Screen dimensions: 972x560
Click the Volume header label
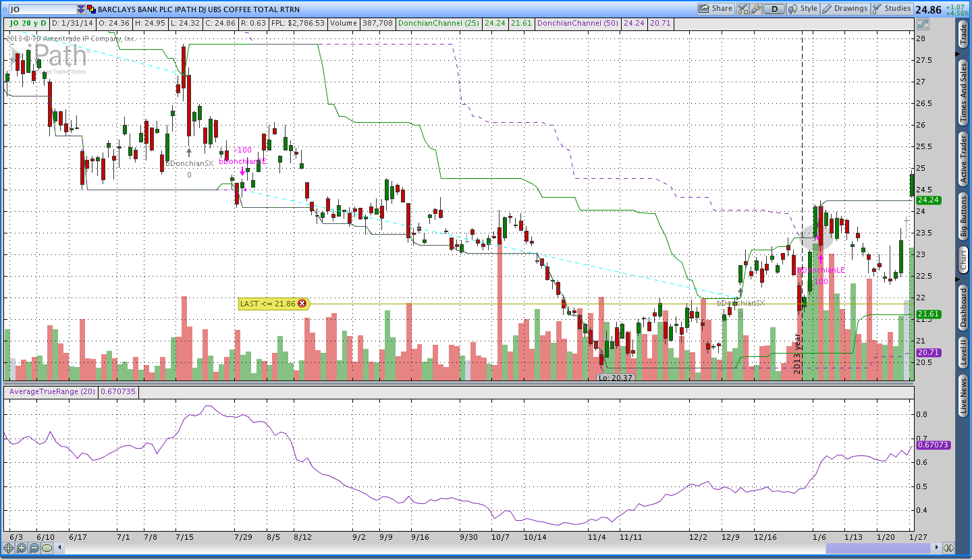click(x=344, y=23)
